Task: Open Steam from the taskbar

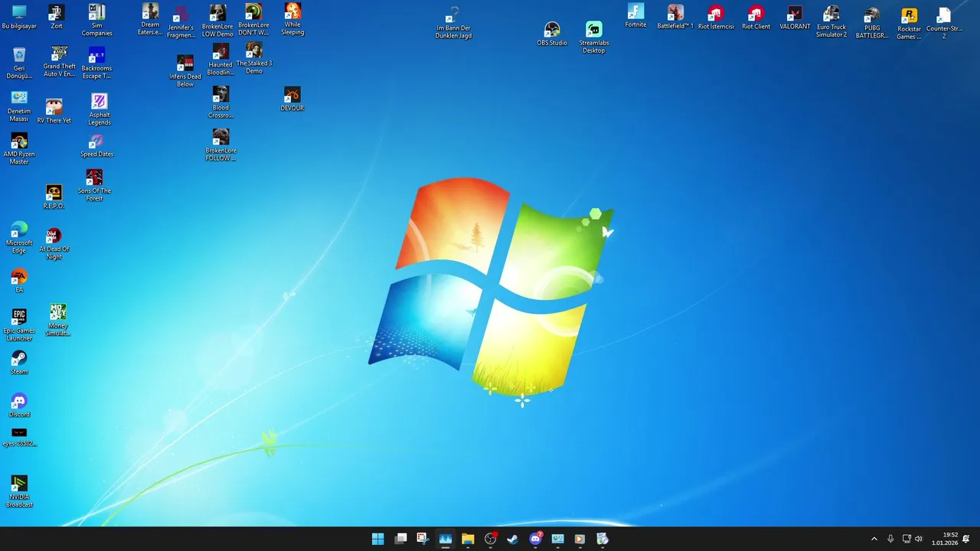Action: (513, 539)
